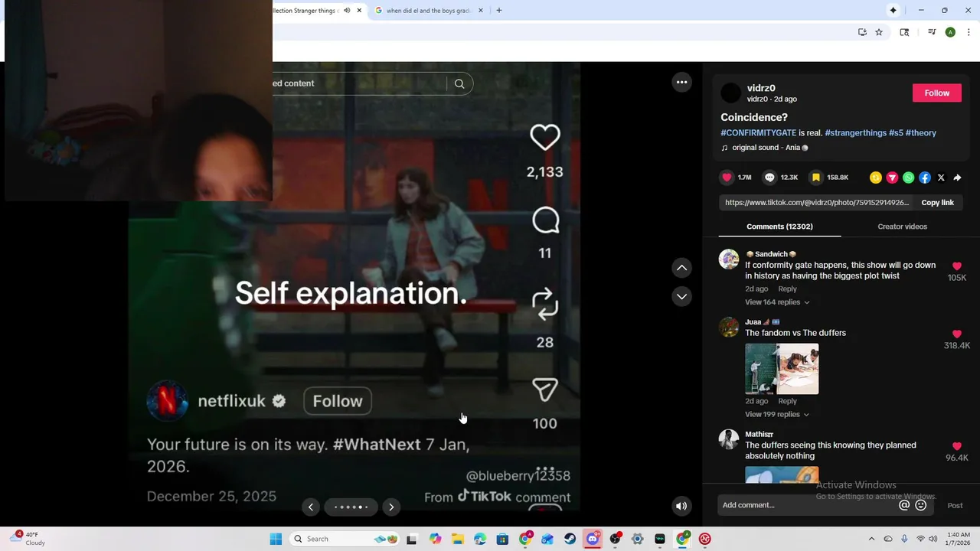Open the three-dot more options menu on the photo
Screen dimensions: 980x551
click(x=681, y=82)
